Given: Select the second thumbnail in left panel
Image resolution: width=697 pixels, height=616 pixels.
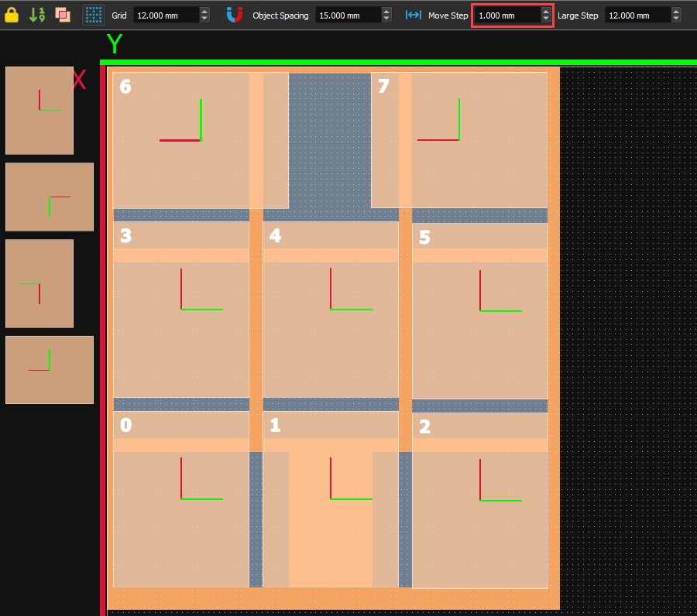Looking at the screenshot, I should point(50,197).
